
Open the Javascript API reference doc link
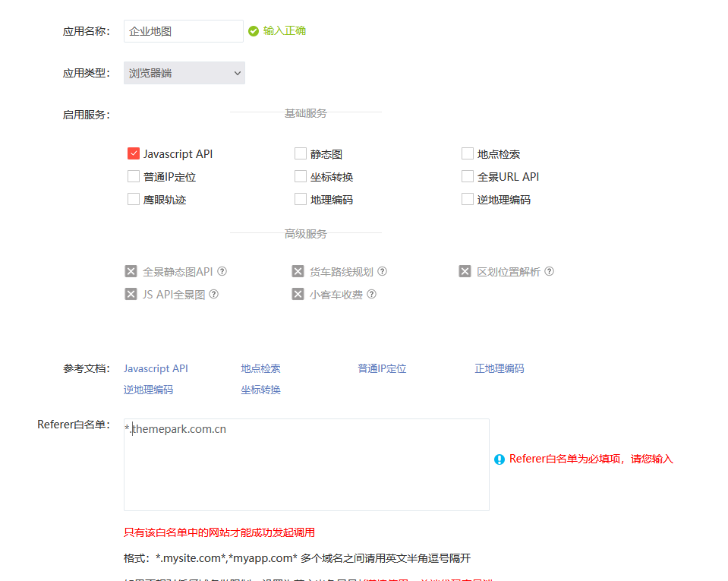(x=156, y=368)
